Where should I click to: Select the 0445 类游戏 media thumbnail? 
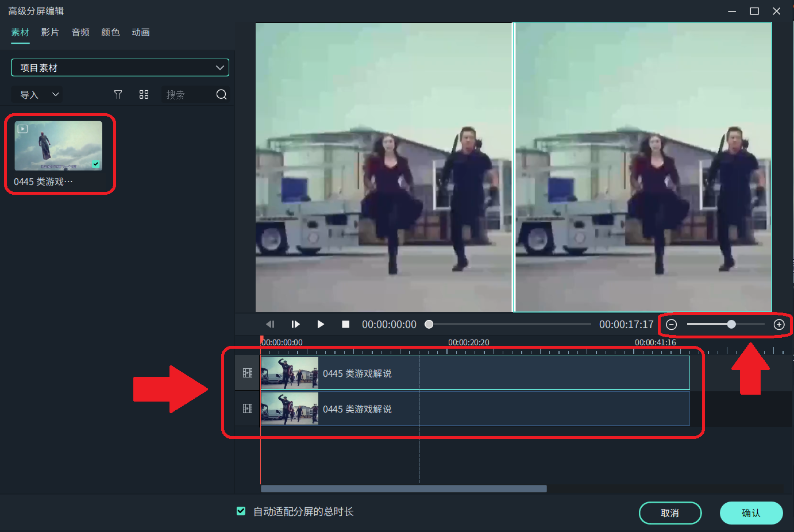coord(59,146)
